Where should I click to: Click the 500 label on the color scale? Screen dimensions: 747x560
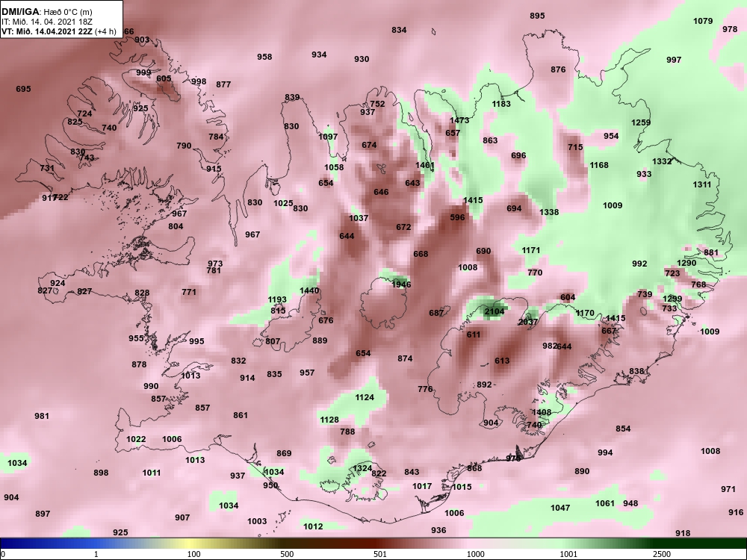click(x=288, y=554)
